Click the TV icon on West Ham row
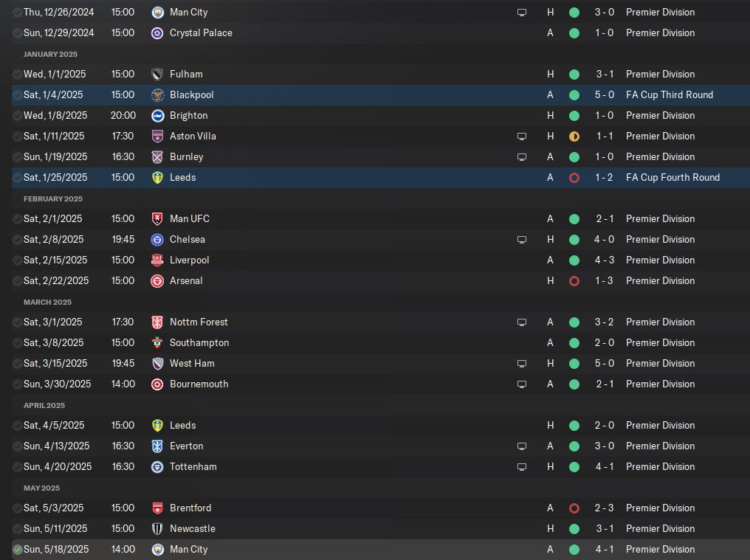The height and width of the screenshot is (560, 750). coord(522,364)
